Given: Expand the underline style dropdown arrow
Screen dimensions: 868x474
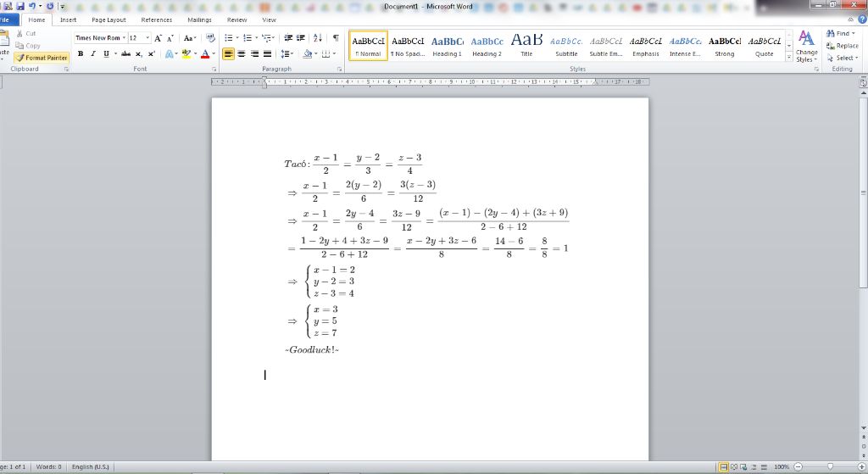Looking at the screenshot, I should (x=115, y=53).
